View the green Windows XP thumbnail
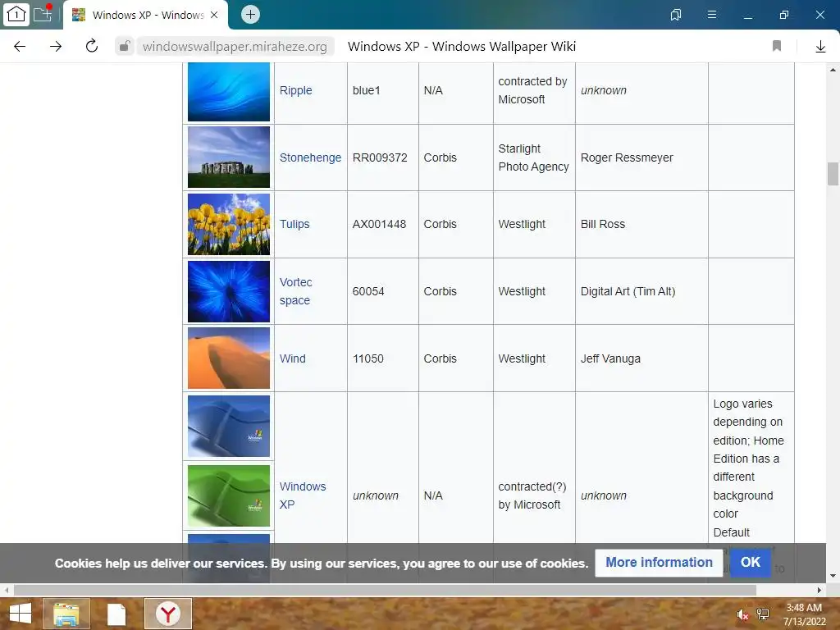 point(229,495)
